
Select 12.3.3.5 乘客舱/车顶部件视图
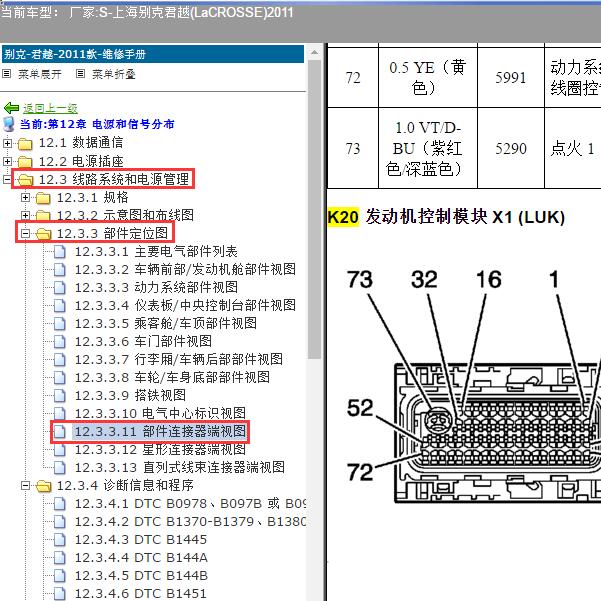[x=166, y=323]
